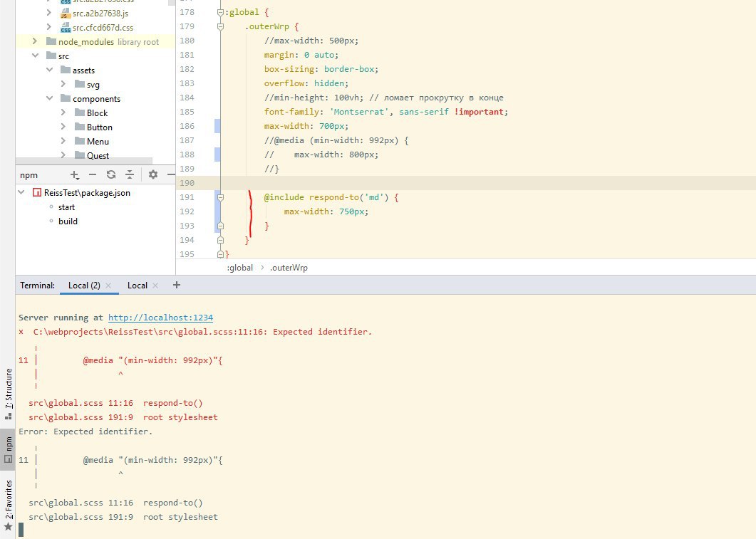Open the localhost:1234 link
Screen dimensions: 756x539
tap(160, 318)
